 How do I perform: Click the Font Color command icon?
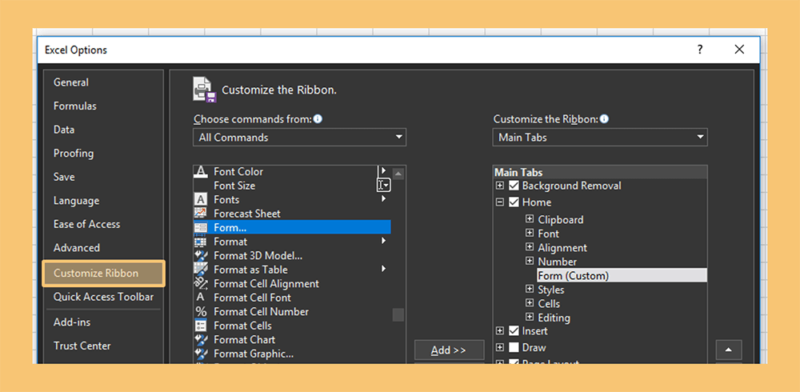click(201, 172)
